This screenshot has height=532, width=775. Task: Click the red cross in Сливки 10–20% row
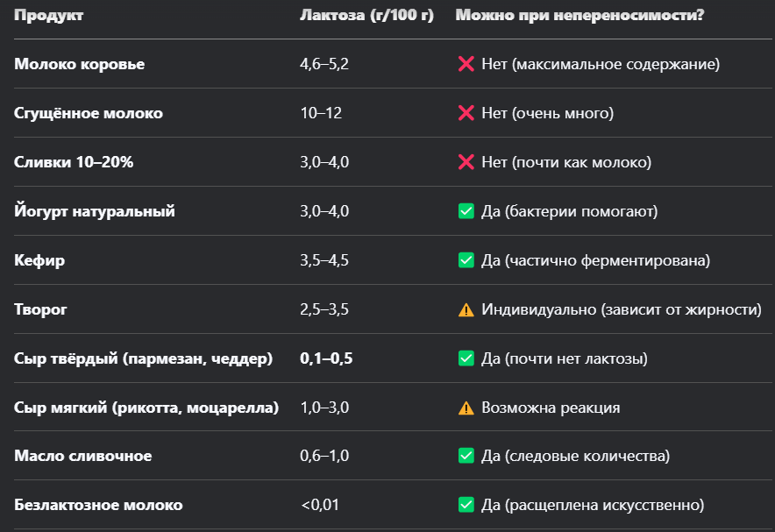pos(466,163)
